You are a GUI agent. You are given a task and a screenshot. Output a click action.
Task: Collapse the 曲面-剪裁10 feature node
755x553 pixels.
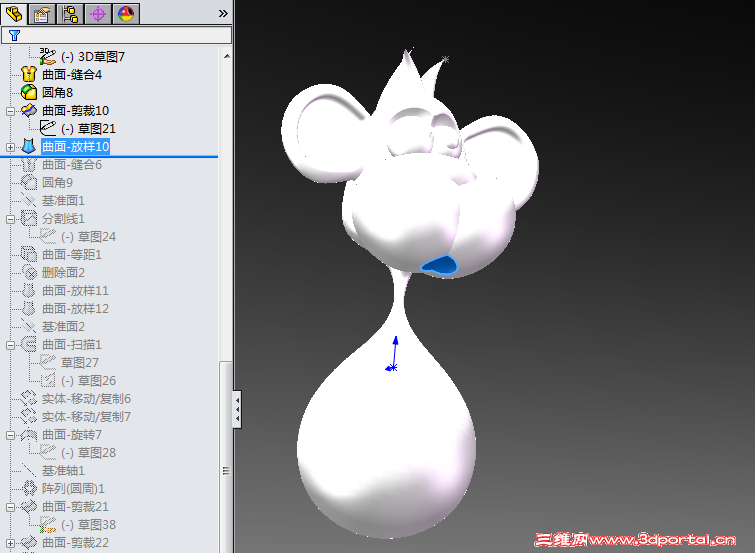(x=10, y=111)
